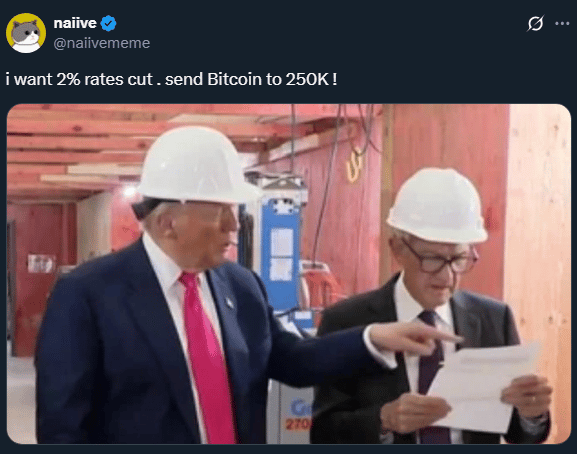Click the right man's white hard hat
The height and width of the screenshot is (454, 577).
point(437,205)
